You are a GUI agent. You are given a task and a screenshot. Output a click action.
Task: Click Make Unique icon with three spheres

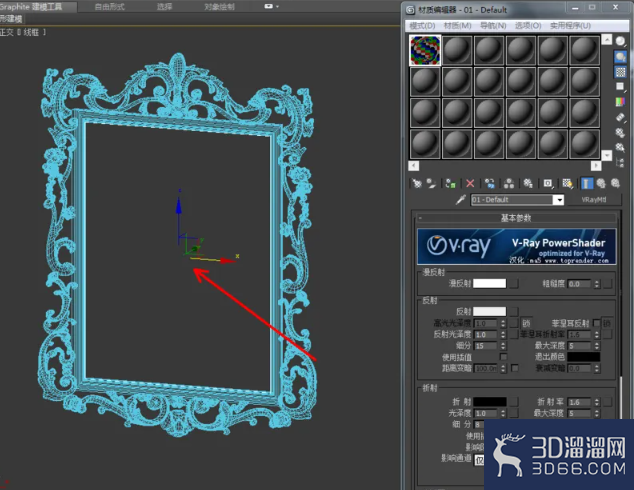click(x=509, y=184)
